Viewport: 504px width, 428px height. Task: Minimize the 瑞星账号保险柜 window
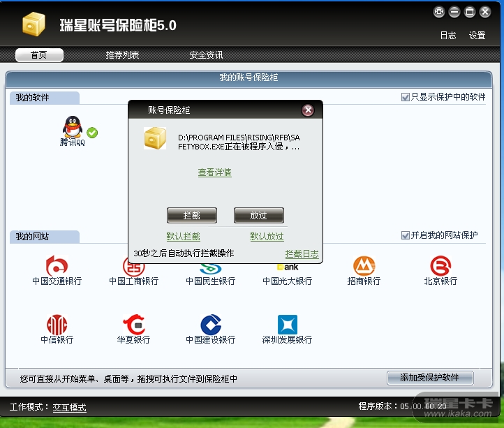click(x=454, y=13)
